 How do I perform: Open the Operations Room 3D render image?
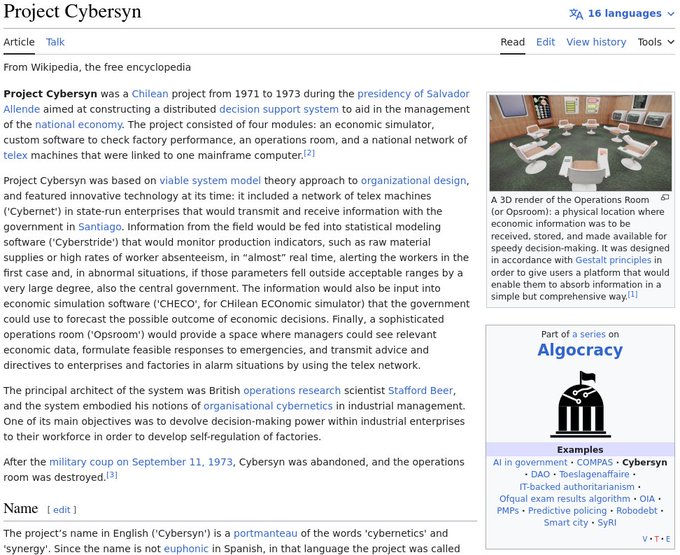[x=579, y=143]
